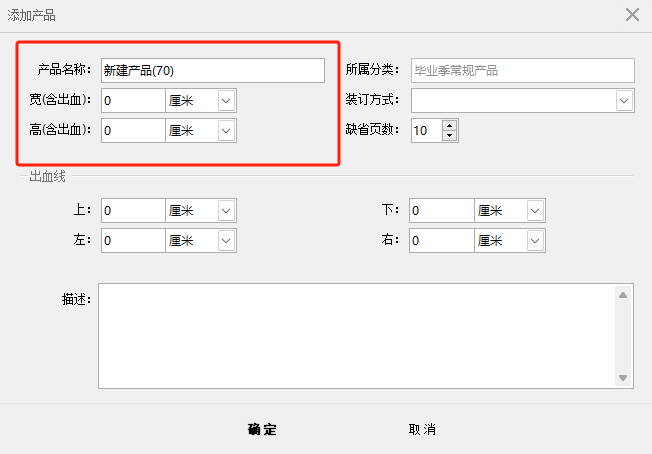Viewport: 652px width, 454px height.
Task: Open the 右 bleed unit dropdown
Action: pyautogui.click(x=535, y=240)
